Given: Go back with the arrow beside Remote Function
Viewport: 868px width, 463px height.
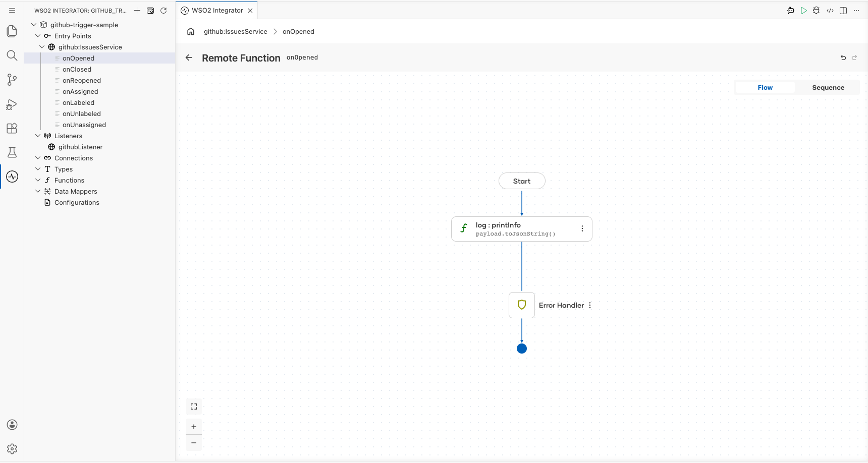Looking at the screenshot, I should [189, 57].
